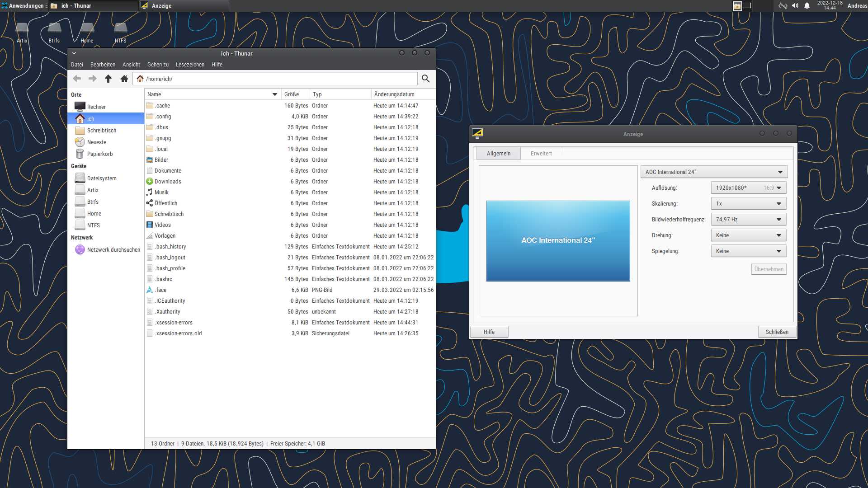Viewport: 868px width, 488px height.
Task: Sort by the Änderungsdatum column header
Action: (394, 94)
